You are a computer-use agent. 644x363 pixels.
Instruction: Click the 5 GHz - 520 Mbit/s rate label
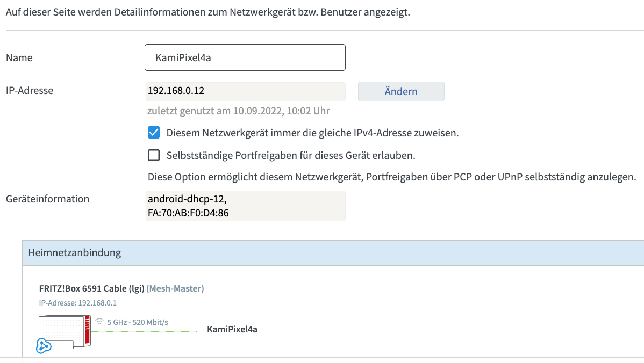pyautogui.click(x=137, y=322)
